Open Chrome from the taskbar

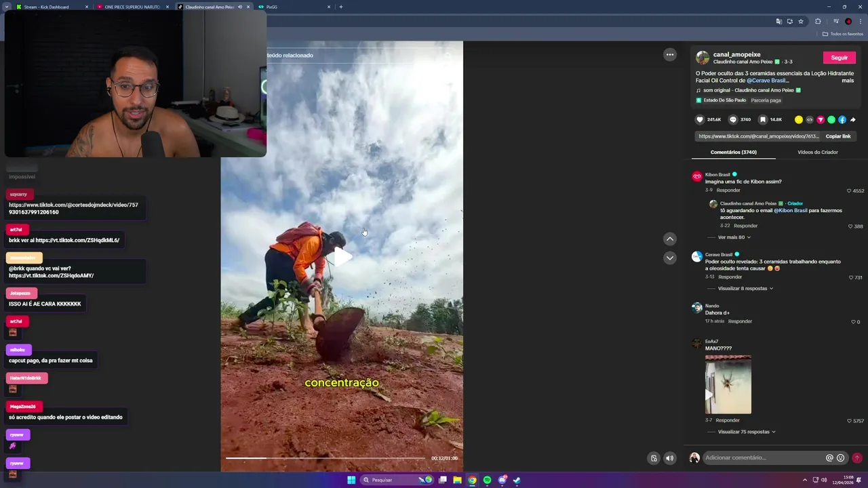pyautogui.click(x=472, y=480)
